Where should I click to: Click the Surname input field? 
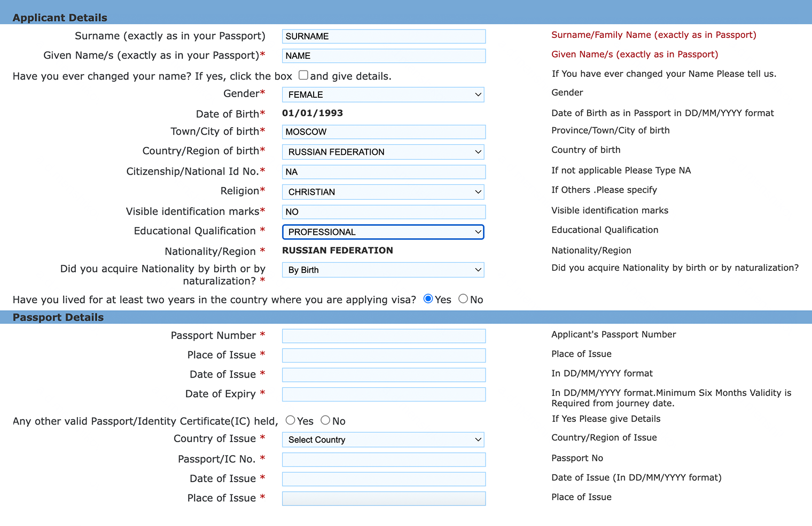[384, 36]
